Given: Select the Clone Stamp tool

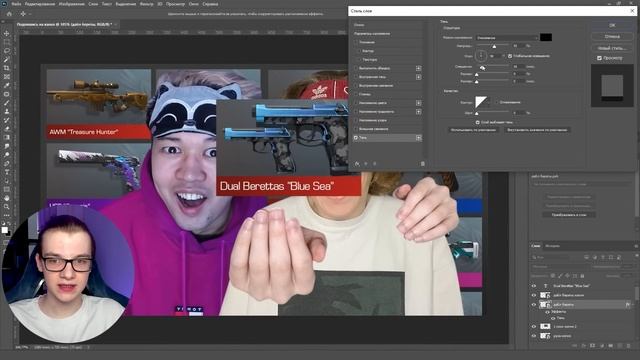Looking at the screenshot, I should point(7,111).
